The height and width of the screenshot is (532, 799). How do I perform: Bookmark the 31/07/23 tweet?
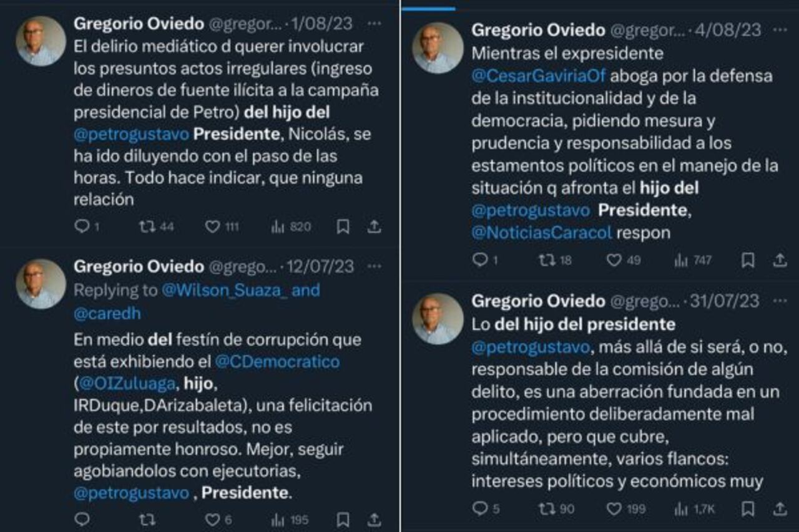(747, 508)
